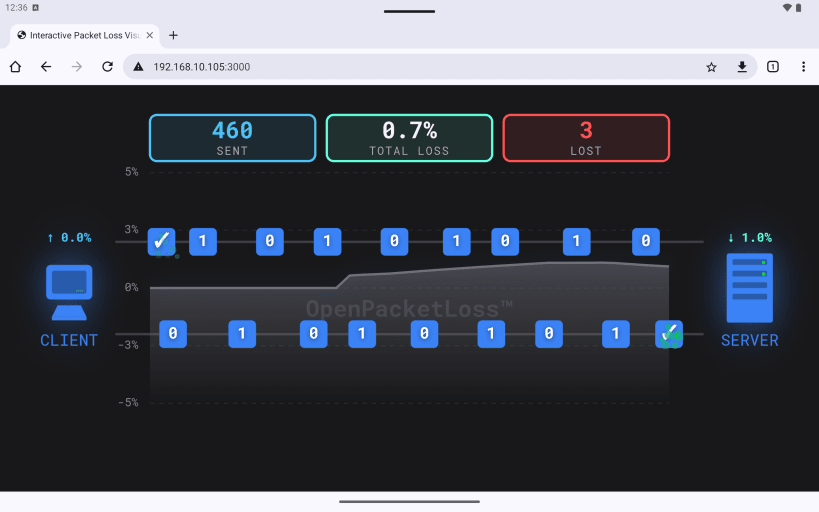Click the Wi-Fi status icon

click(x=787, y=8)
